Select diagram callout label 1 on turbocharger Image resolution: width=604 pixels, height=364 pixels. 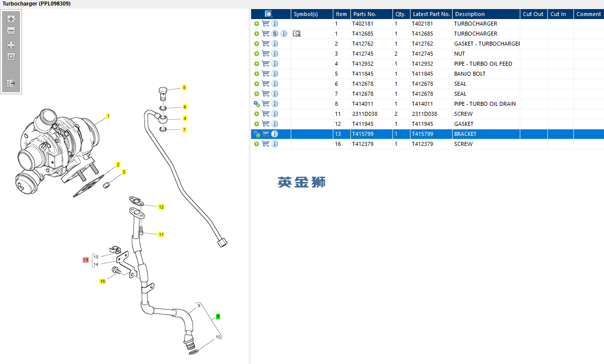(108, 116)
